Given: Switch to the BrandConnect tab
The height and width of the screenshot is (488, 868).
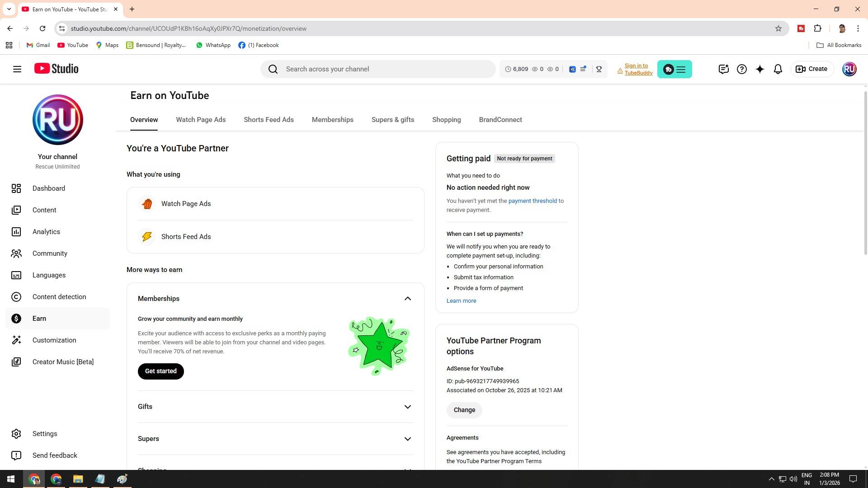Looking at the screenshot, I should tap(500, 120).
